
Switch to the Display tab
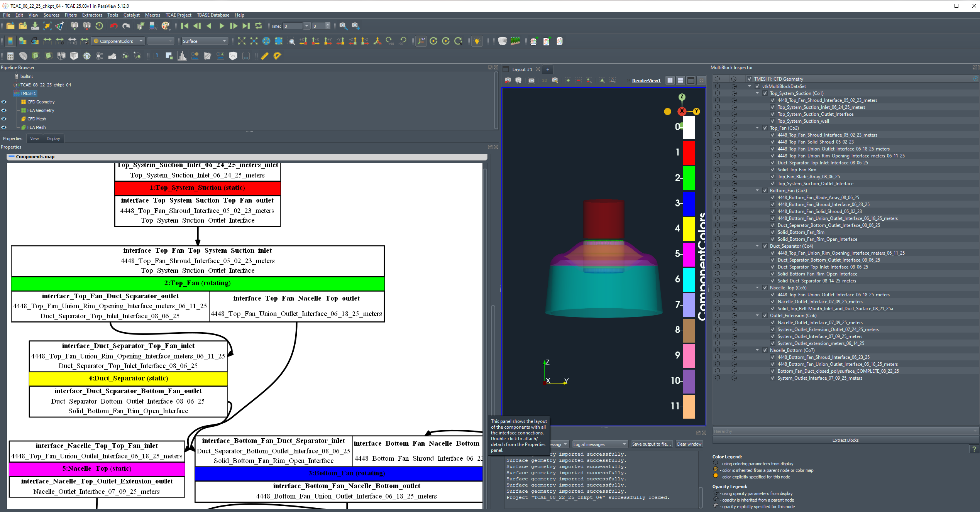[x=53, y=139]
